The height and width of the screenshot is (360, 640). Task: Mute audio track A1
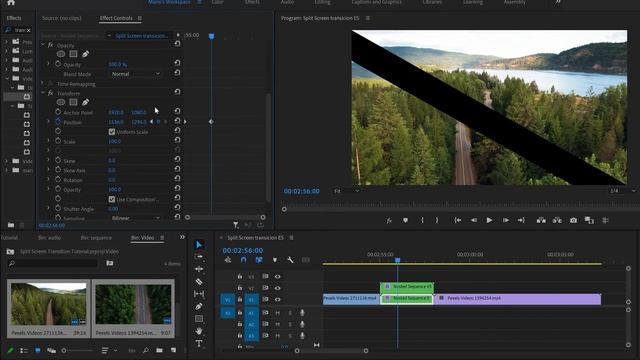(x=278, y=313)
